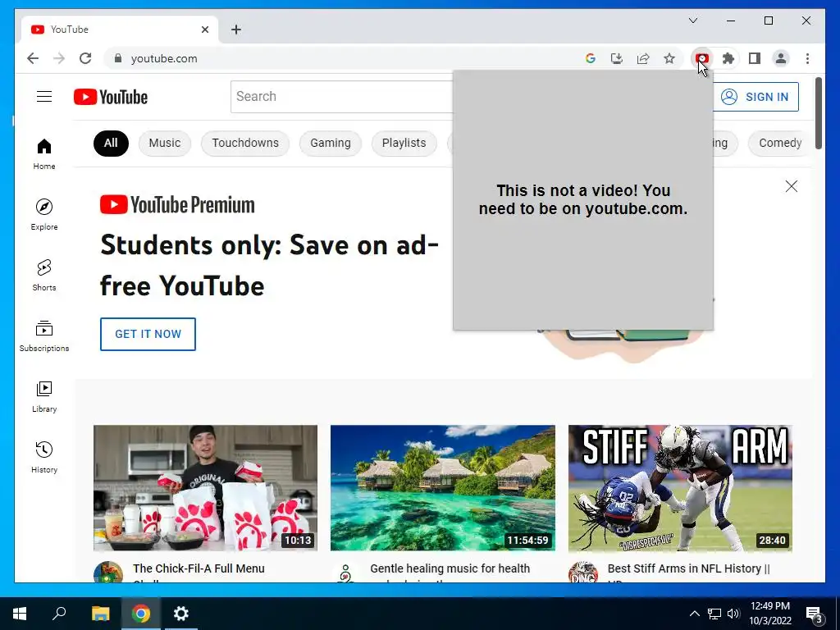Open Subscriptions in the sidebar
The width and height of the screenshot is (840, 630).
click(44, 336)
